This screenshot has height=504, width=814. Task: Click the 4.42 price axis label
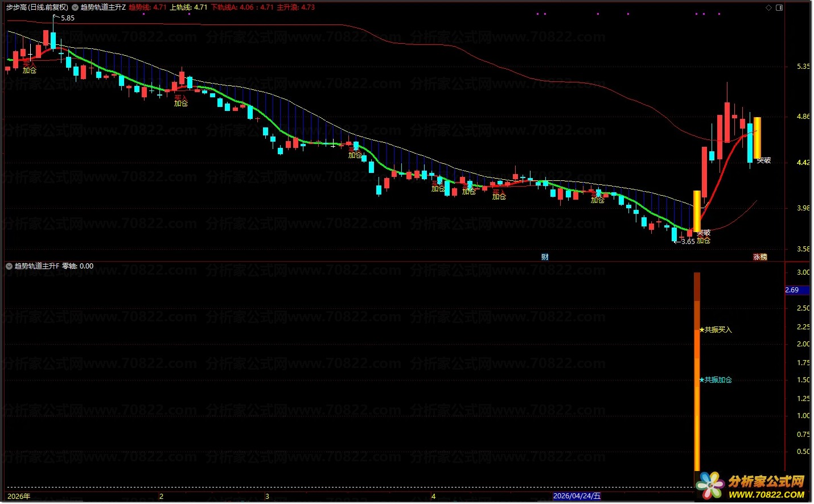click(x=803, y=163)
